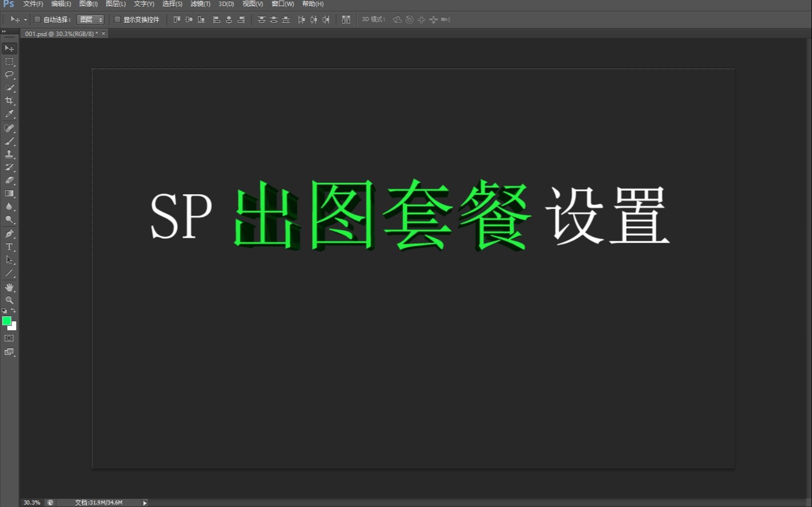Select the Crop tool
The image size is (812, 507).
[x=9, y=101]
